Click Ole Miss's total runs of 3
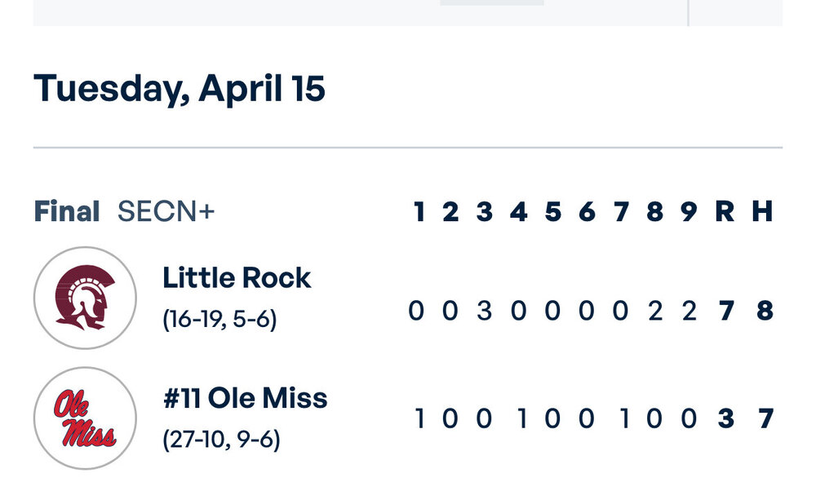 pyautogui.click(x=725, y=419)
